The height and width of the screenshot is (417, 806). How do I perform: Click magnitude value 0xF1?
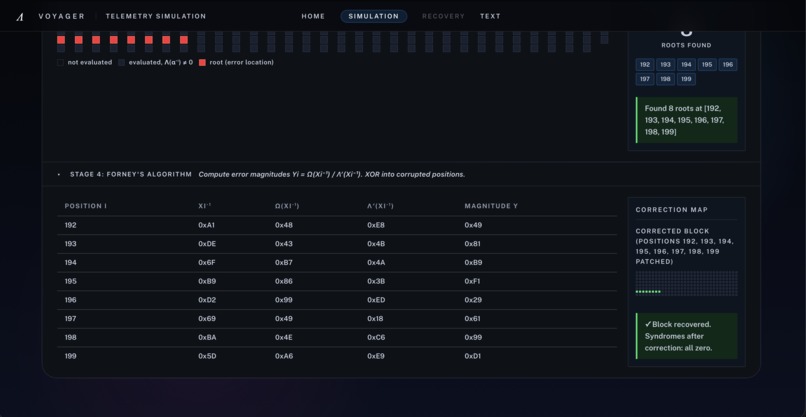tap(472, 281)
